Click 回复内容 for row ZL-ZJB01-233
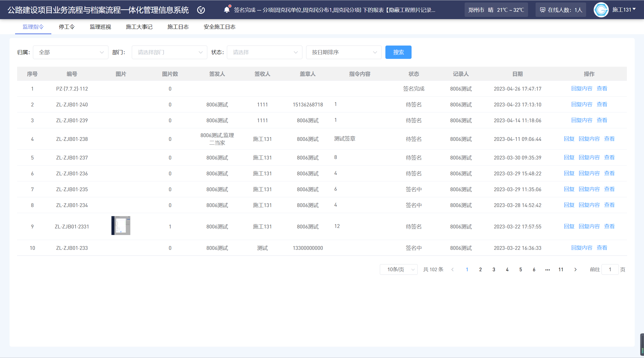644x358 pixels. pyautogui.click(x=582, y=248)
